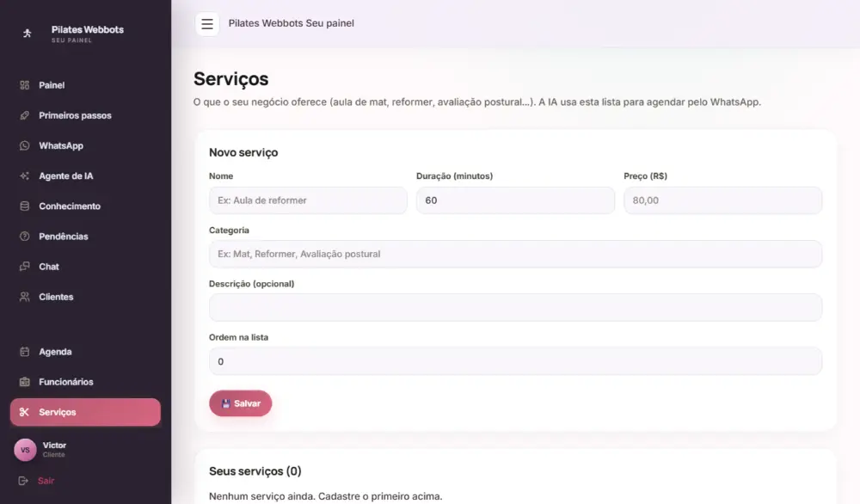Click the Painel grid icon

(25, 85)
